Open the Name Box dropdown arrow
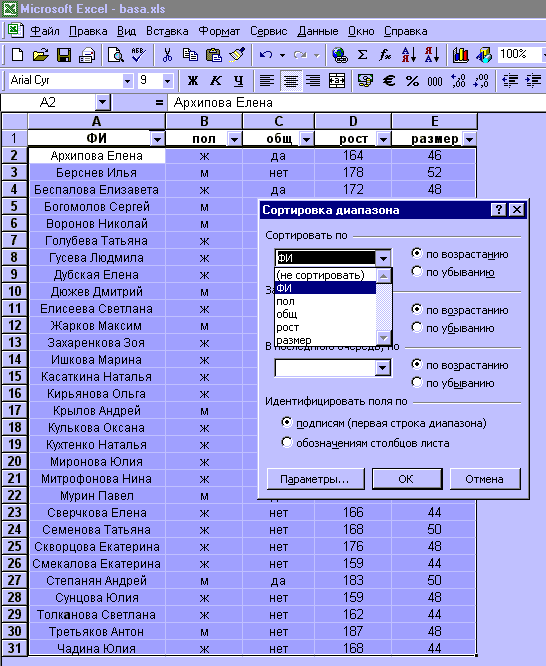This screenshot has width=546, height=666. point(102,102)
